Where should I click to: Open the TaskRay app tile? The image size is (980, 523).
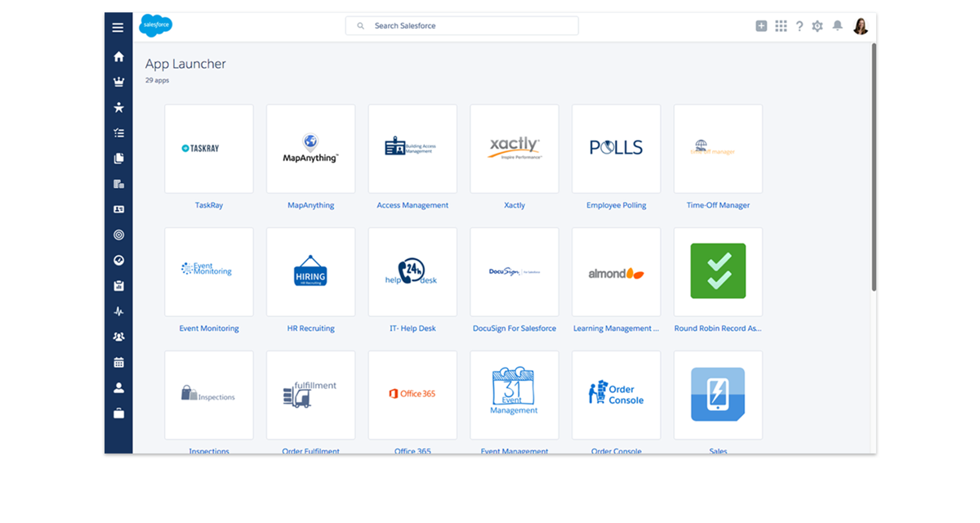209,149
